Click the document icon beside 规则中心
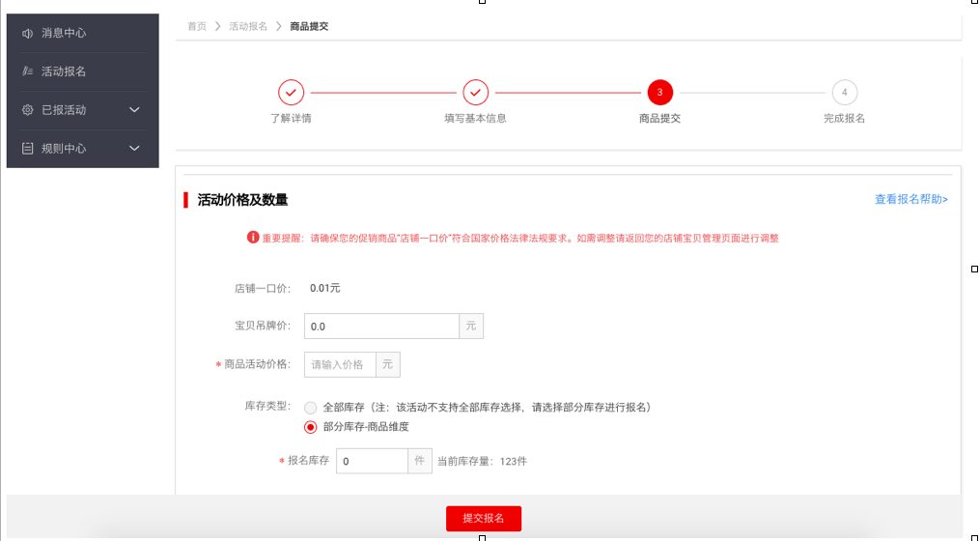This screenshot has width=980, height=541. [27, 149]
